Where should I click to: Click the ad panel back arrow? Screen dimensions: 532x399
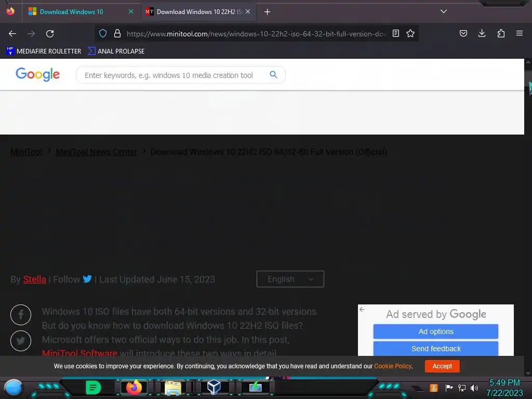(362, 310)
